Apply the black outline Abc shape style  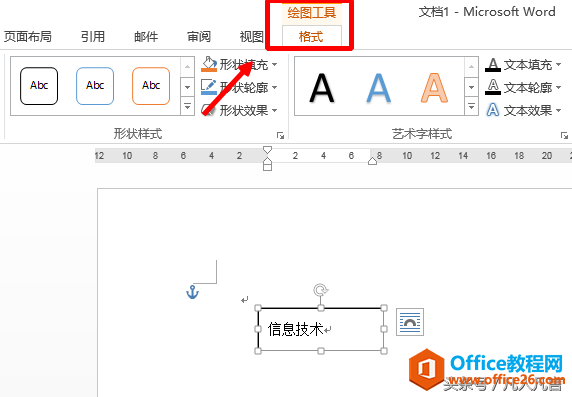pos(39,86)
